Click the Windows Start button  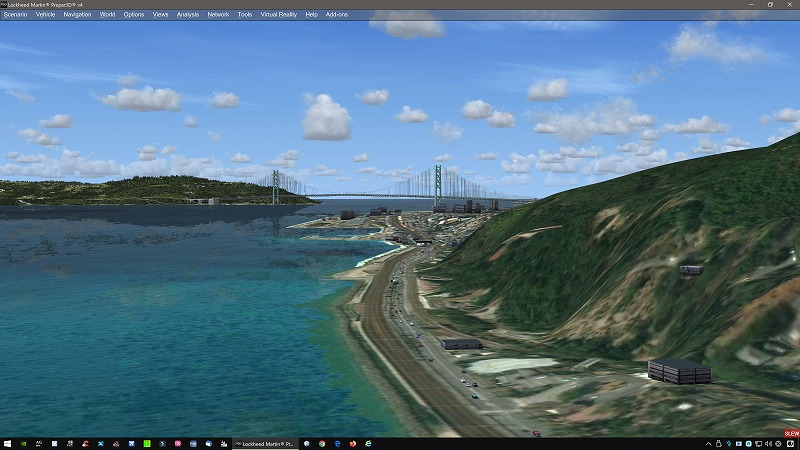coord(7,444)
